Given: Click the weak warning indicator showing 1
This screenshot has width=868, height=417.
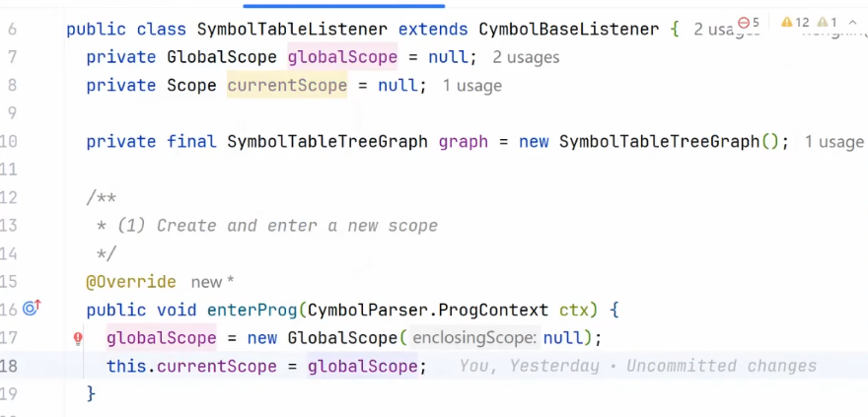Looking at the screenshot, I should point(828,22).
